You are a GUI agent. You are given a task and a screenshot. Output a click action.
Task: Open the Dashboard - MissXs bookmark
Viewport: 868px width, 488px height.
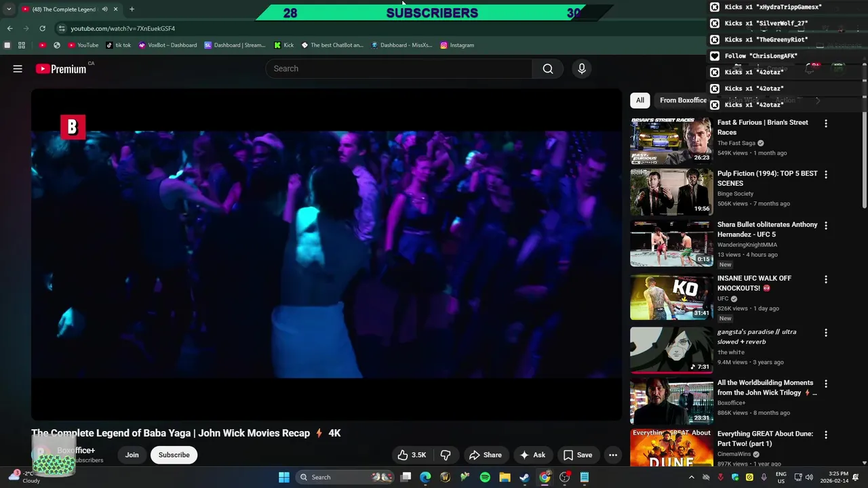[401, 45]
